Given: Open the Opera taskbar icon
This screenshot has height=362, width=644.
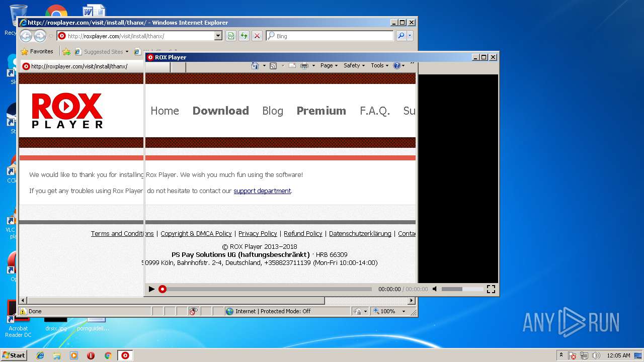Looking at the screenshot, I should 91,355.
